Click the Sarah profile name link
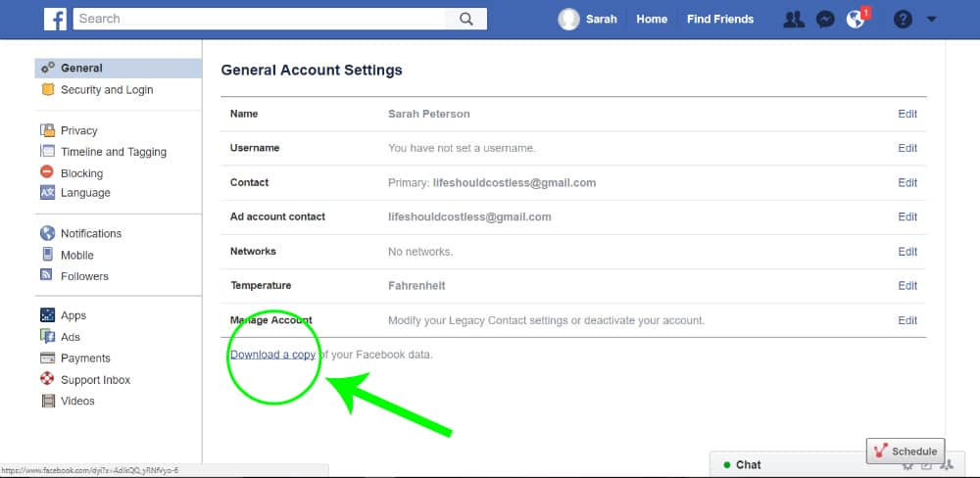The width and height of the screenshot is (980, 478). click(x=602, y=20)
